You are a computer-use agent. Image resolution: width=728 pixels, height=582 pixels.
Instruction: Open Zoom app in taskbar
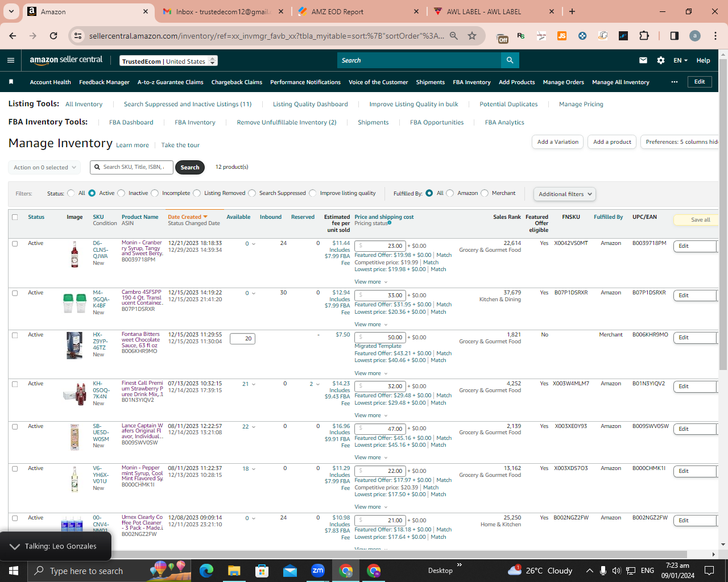[318, 570]
